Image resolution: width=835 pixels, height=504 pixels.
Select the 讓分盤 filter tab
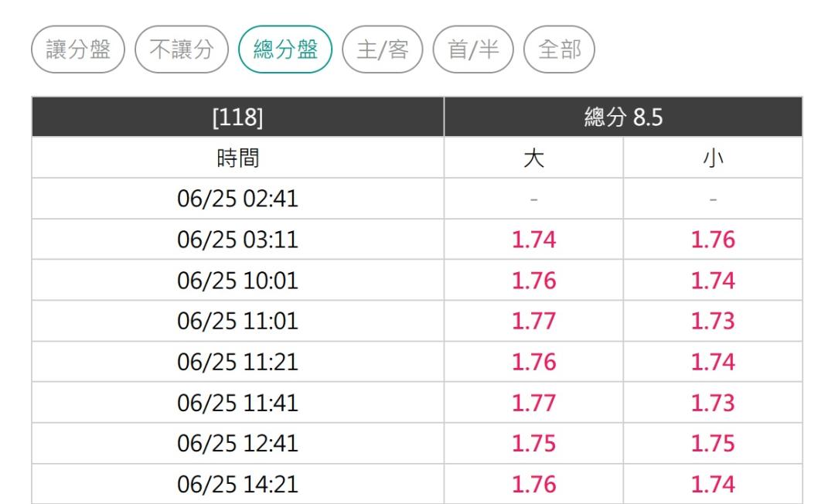point(78,49)
